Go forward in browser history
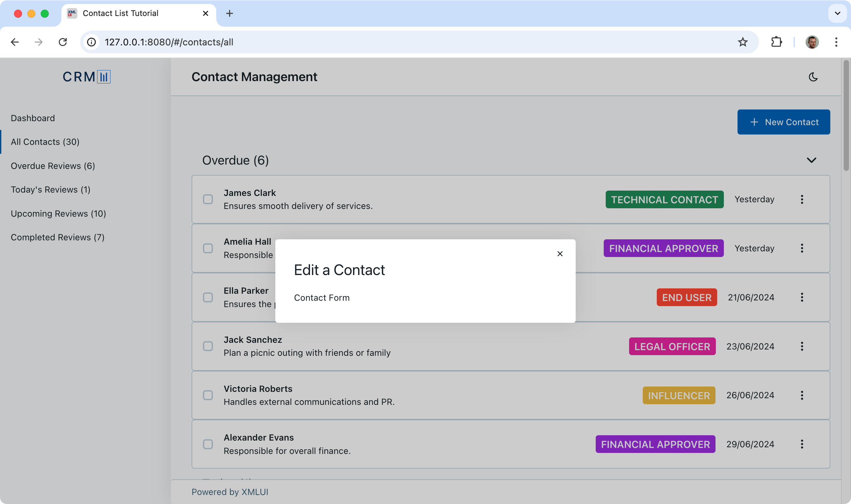This screenshot has width=851, height=504. pos(39,42)
